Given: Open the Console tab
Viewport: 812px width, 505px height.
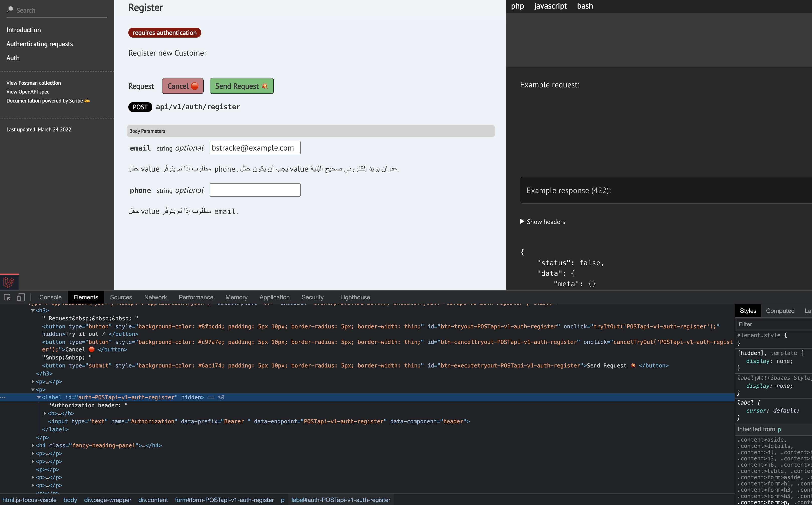Looking at the screenshot, I should 50,297.
